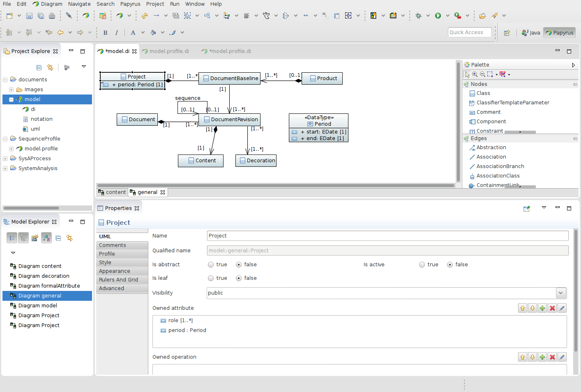Set Is leaf to true
The width and height of the screenshot is (581, 392).
tap(211, 278)
